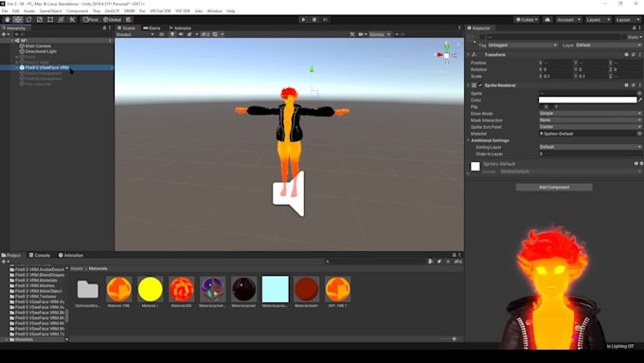Click the Sprites-Default material preview swatch

coord(475,166)
